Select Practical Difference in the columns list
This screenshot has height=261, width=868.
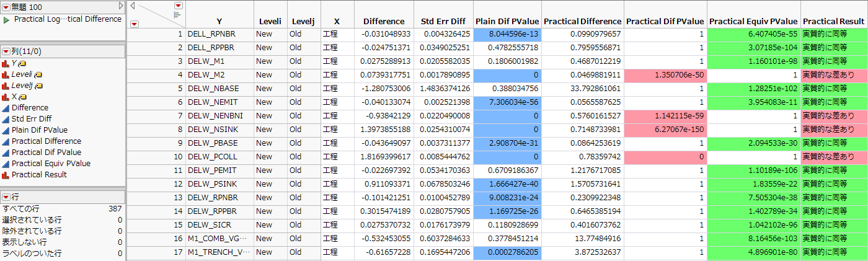(46, 141)
